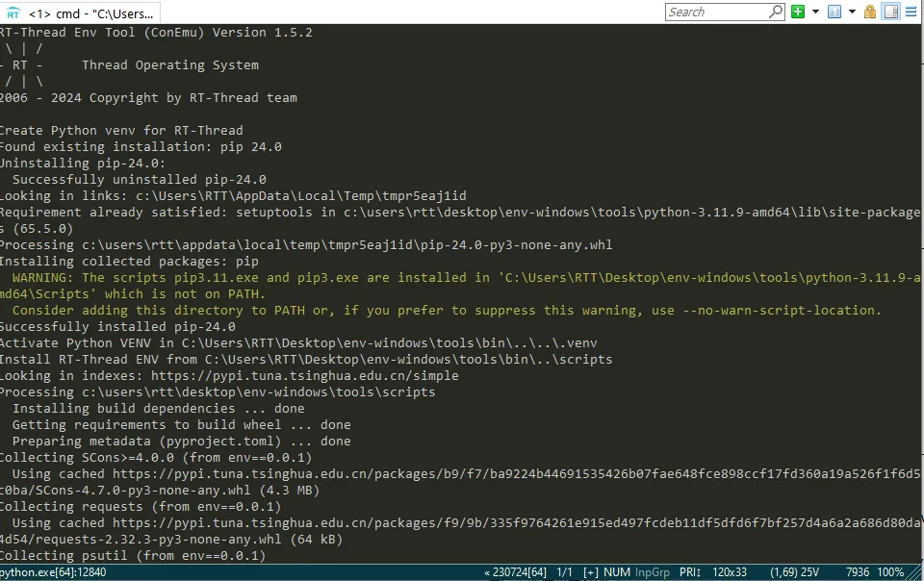Select the active console number indicator icon
Screen dimensions: 924x581
tap(834, 11)
